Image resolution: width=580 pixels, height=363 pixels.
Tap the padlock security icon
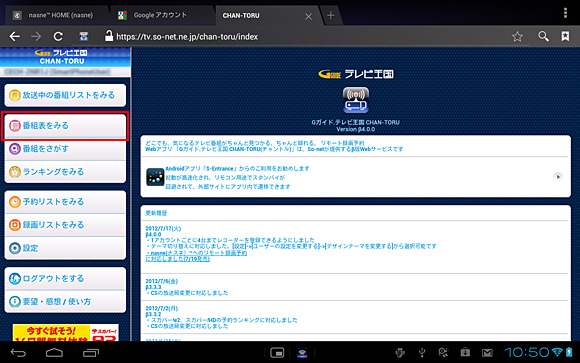coord(108,36)
